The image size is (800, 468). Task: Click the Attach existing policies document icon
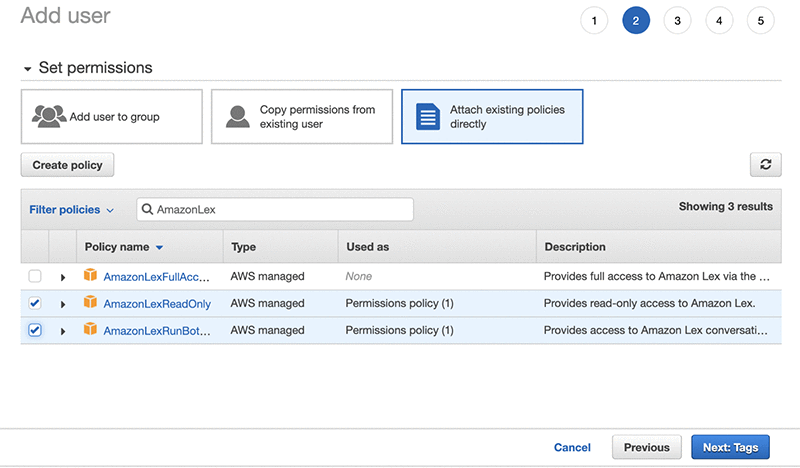coord(428,116)
